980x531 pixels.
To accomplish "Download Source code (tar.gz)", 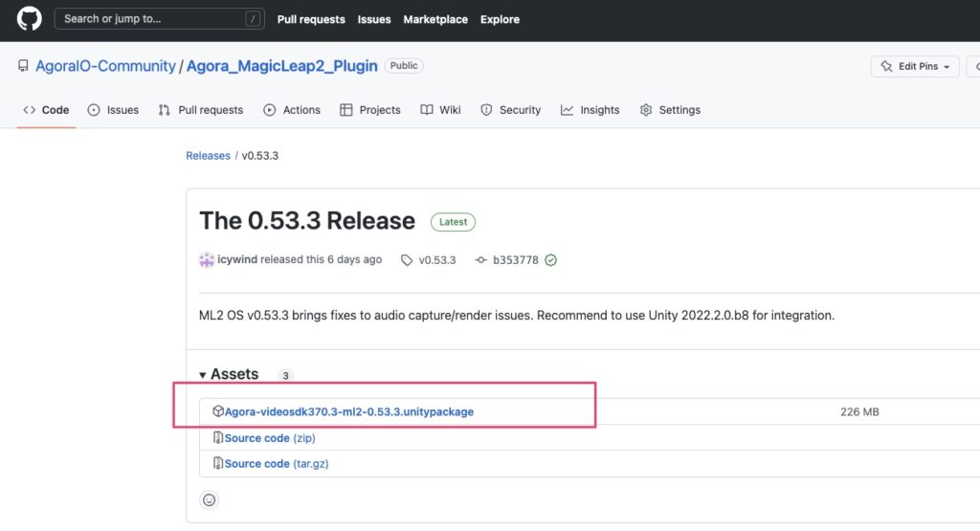I will point(277,463).
